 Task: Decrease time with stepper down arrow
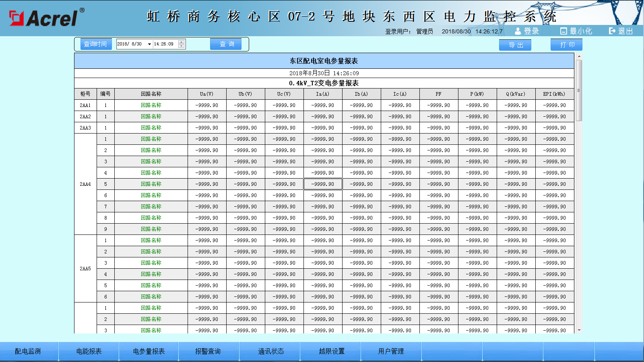182,46
